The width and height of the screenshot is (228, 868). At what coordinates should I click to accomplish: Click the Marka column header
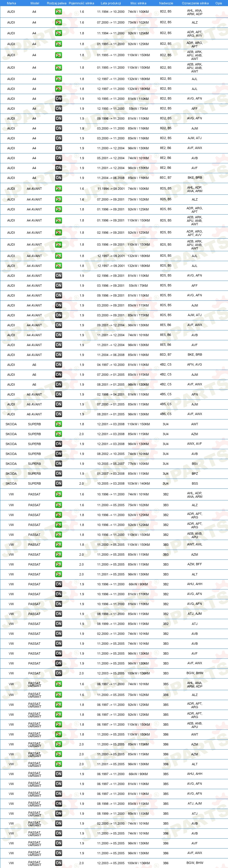click(11, 3)
